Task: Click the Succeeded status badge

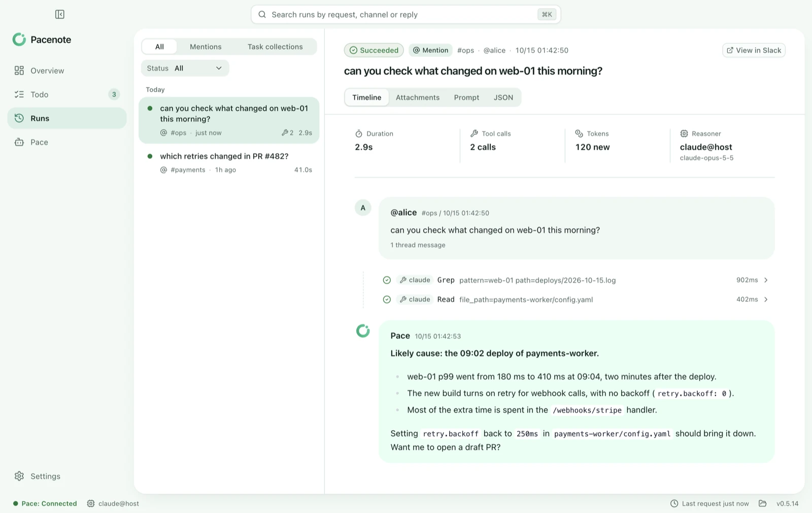Action: coord(374,50)
